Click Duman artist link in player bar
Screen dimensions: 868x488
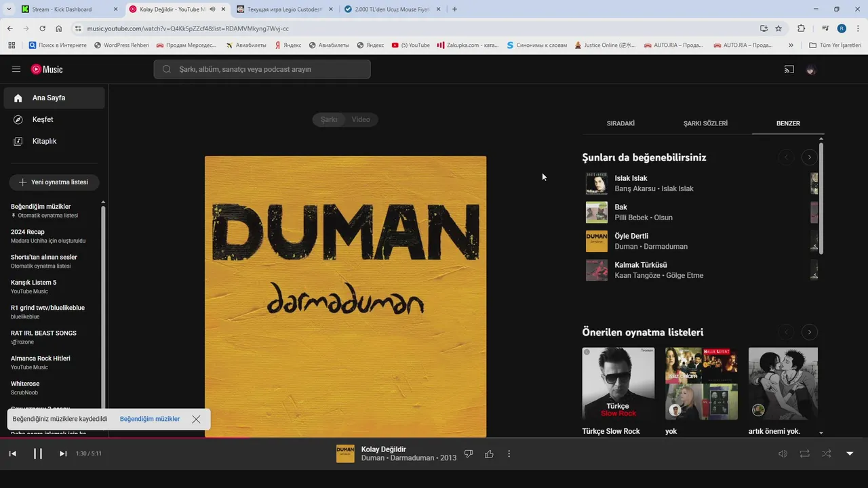373,458
